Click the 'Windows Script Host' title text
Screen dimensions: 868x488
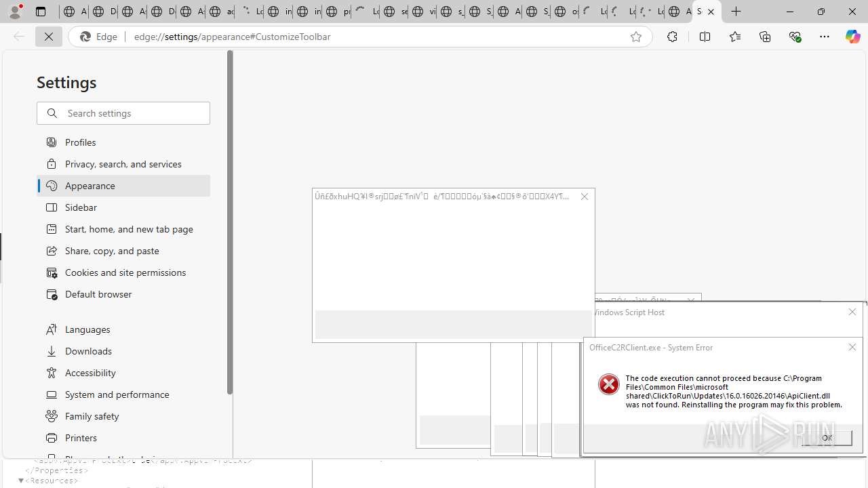tap(629, 312)
